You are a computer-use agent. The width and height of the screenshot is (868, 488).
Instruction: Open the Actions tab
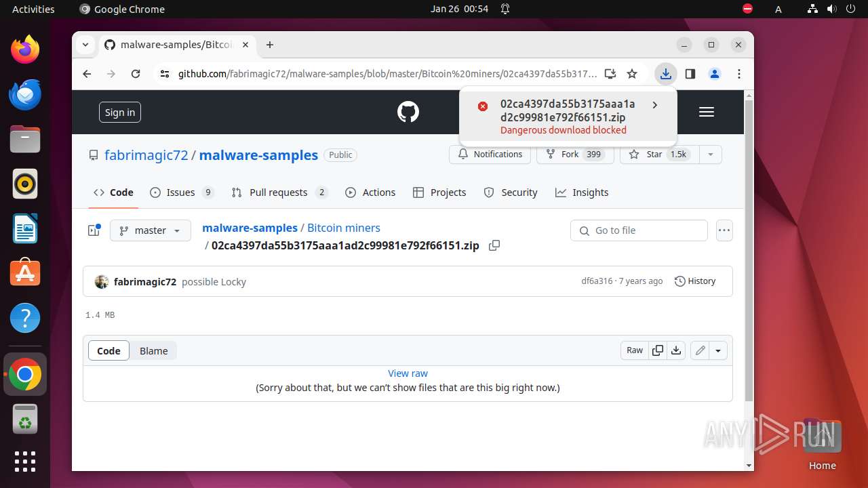pos(370,192)
